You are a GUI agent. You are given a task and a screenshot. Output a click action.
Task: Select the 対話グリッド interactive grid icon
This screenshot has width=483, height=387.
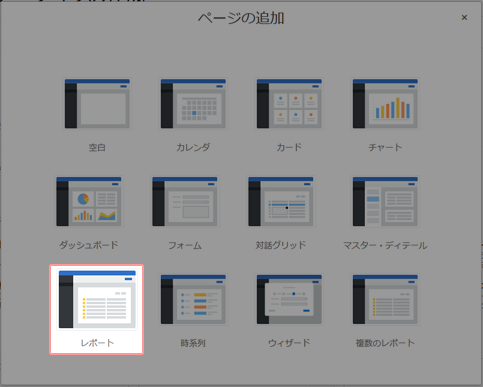click(281, 202)
